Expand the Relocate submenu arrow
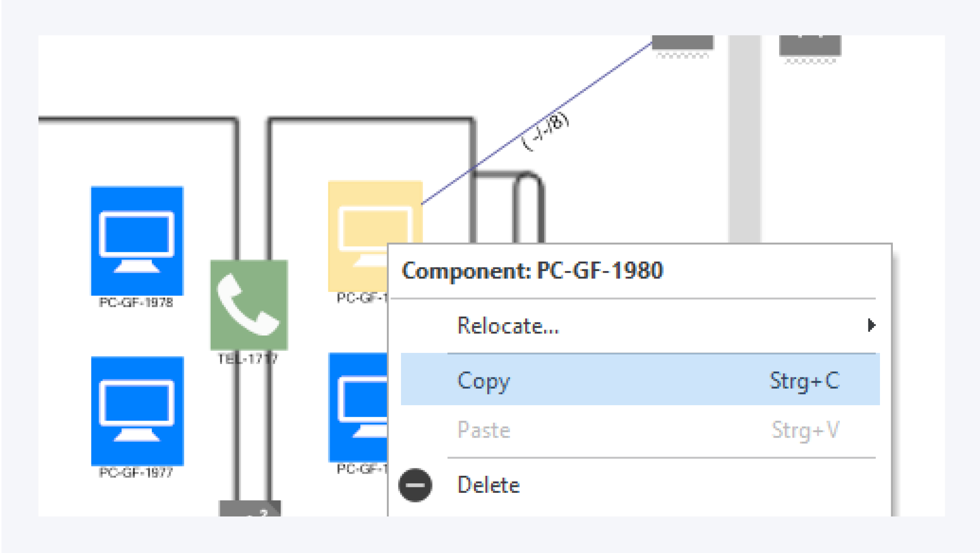The height and width of the screenshot is (553, 980). coord(871,325)
